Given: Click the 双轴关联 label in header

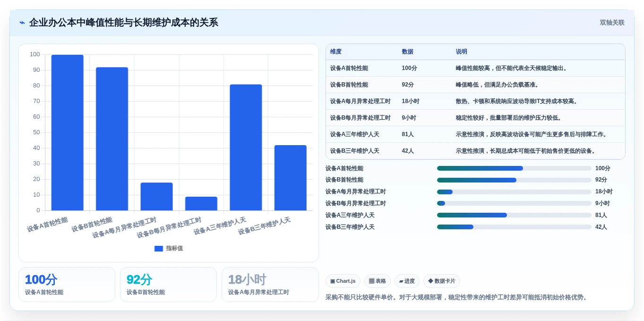Looking at the screenshot, I should click(612, 23).
